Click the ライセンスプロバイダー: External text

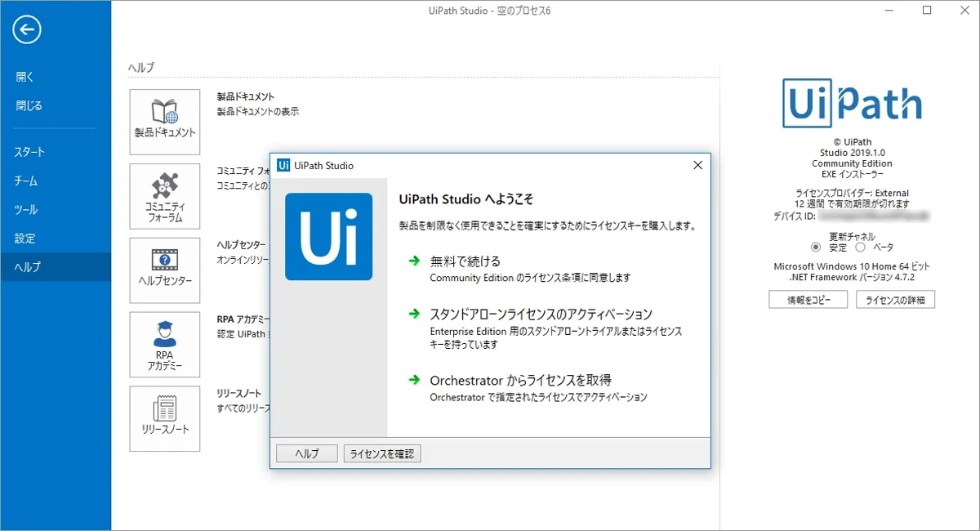pyautogui.click(x=853, y=194)
